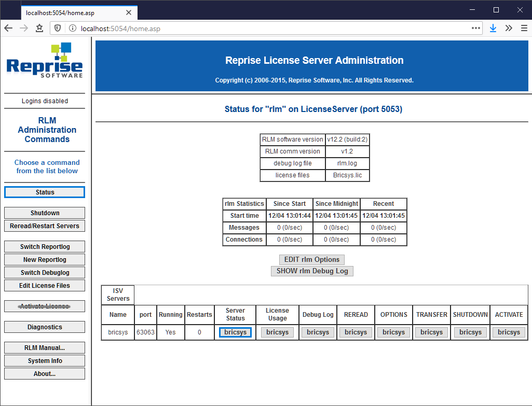Click bricsys ACTIVATE button
The height and width of the screenshot is (406, 532).
coord(509,332)
